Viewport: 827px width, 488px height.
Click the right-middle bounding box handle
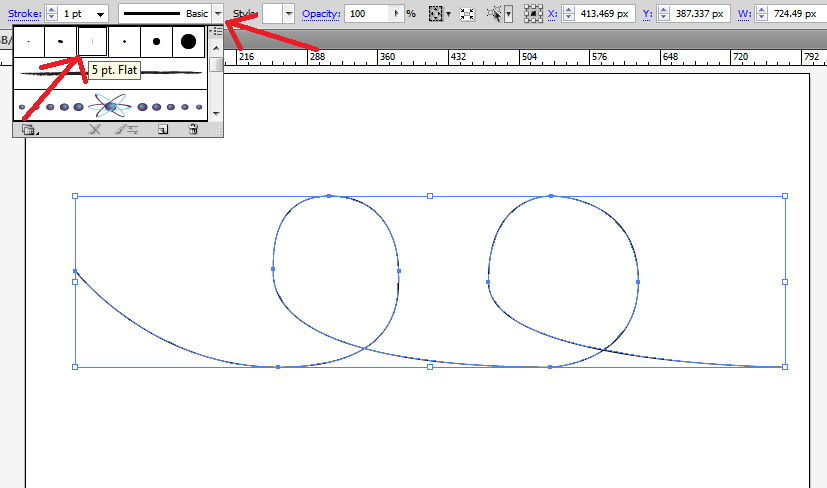[x=785, y=282]
